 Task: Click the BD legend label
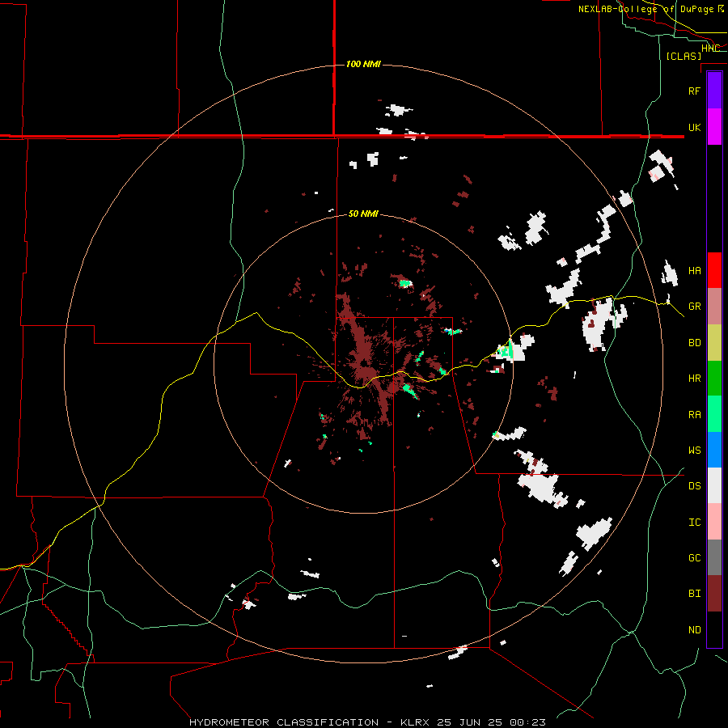click(x=694, y=342)
